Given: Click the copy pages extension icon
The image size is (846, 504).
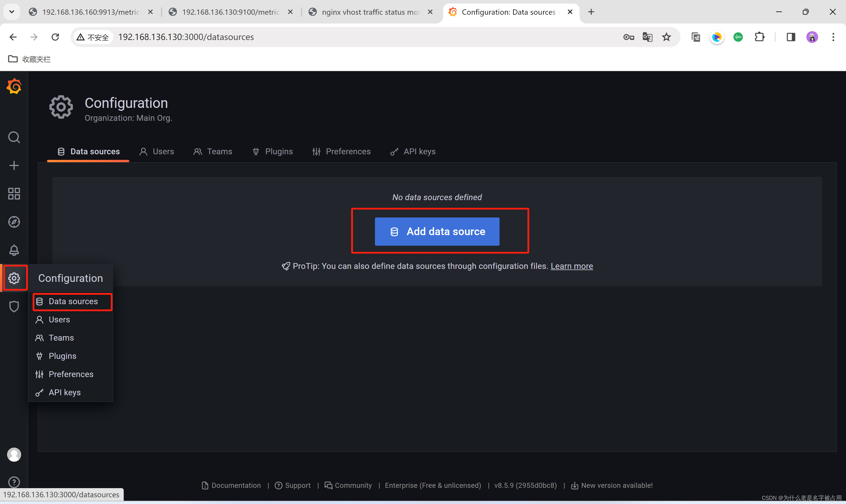Looking at the screenshot, I should coord(696,37).
